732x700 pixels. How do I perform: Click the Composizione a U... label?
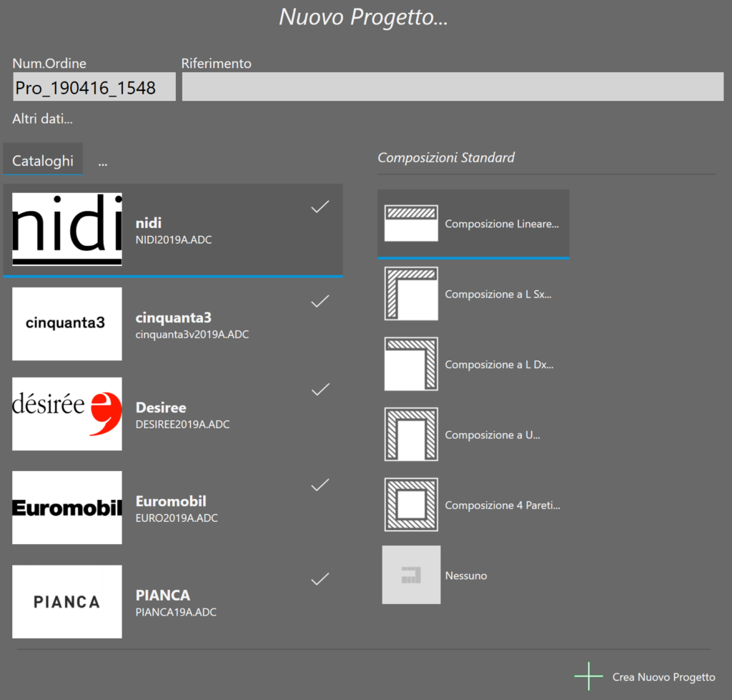click(x=493, y=435)
